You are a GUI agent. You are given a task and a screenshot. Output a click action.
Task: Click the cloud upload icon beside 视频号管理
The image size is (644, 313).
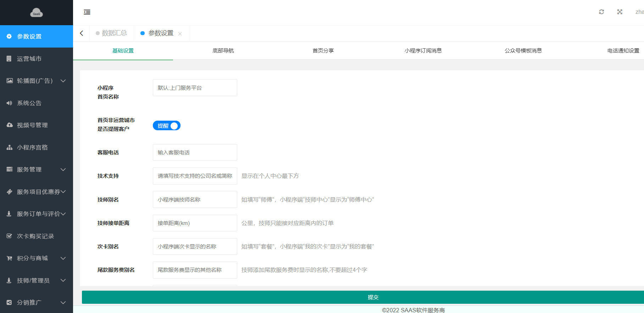pyautogui.click(x=10, y=125)
